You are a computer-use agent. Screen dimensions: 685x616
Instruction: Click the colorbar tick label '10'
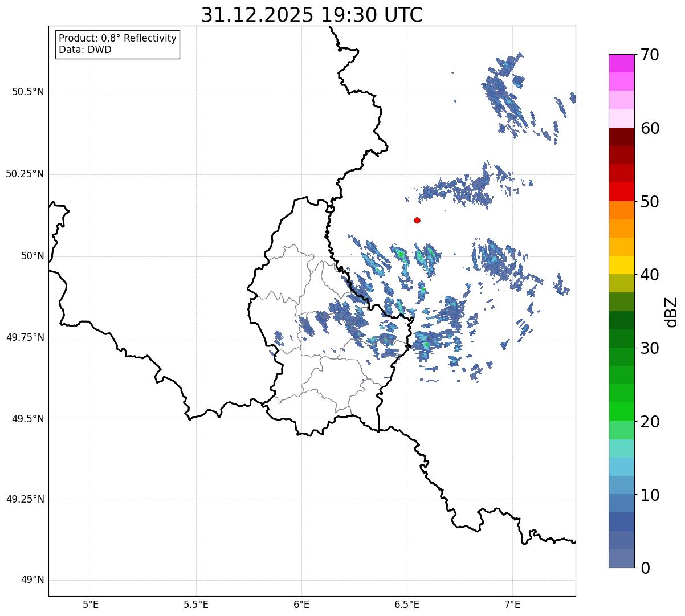pos(649,495)
